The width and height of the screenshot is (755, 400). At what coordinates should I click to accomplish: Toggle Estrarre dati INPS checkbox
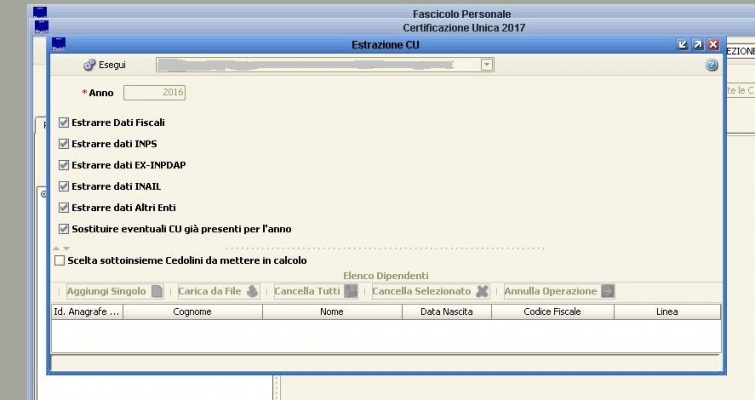64,144
